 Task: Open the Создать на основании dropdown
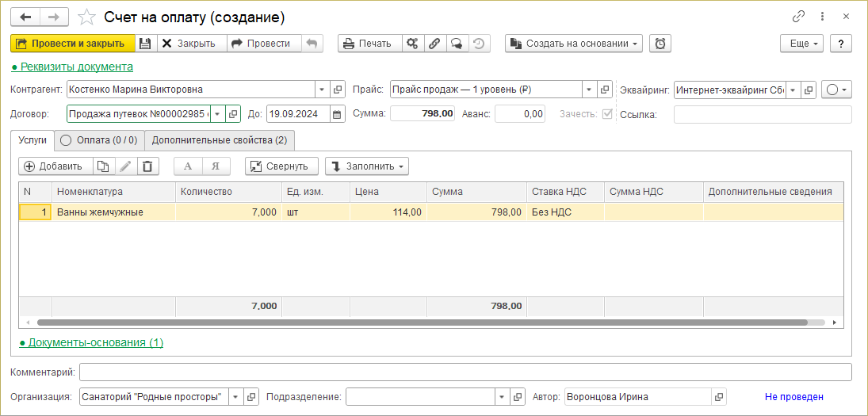click(x=574, y=44)
